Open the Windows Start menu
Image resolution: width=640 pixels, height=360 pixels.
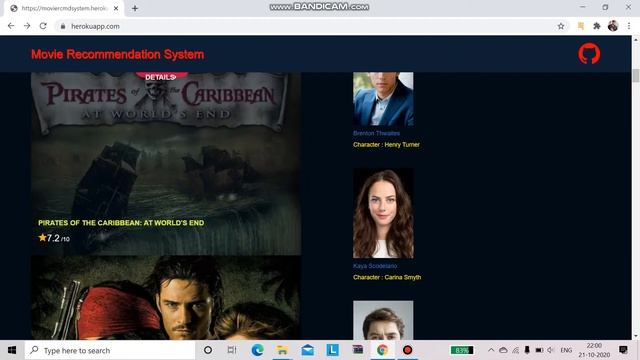[x=12, y=350]
